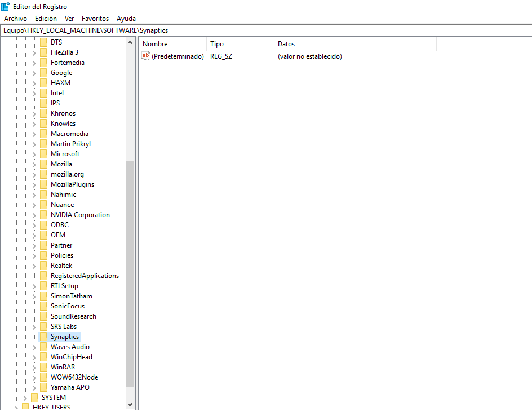Sort values by the Datos column header
The width and height of the screenshot is (532, 410).
coord(355,44)
